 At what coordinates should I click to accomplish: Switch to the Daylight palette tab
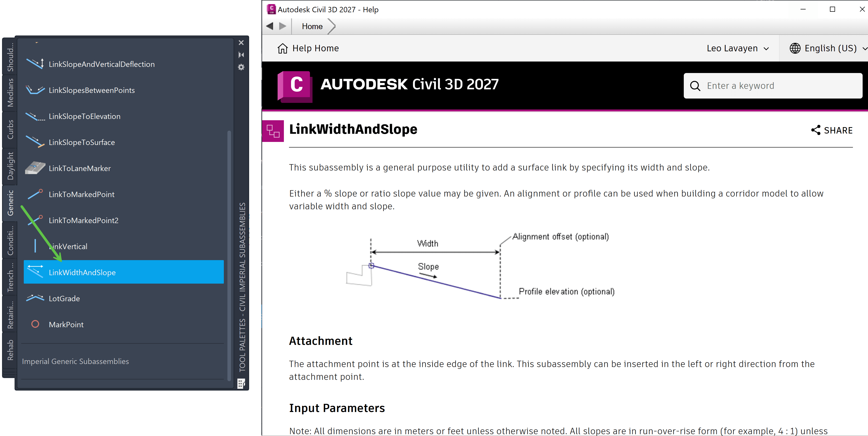pyautogui.click(x=10, y=166)
